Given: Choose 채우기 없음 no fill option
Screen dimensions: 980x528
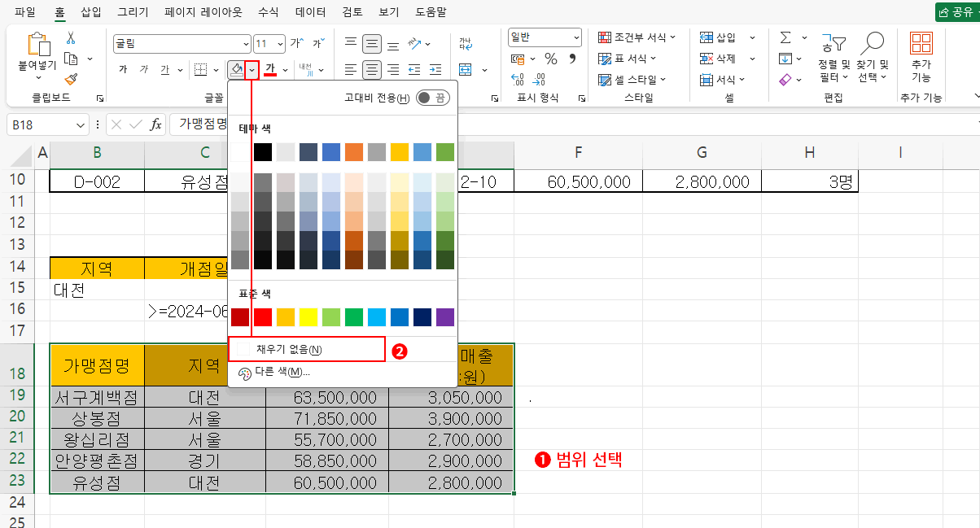Looking at the screenshot, I should click(307, 349).
